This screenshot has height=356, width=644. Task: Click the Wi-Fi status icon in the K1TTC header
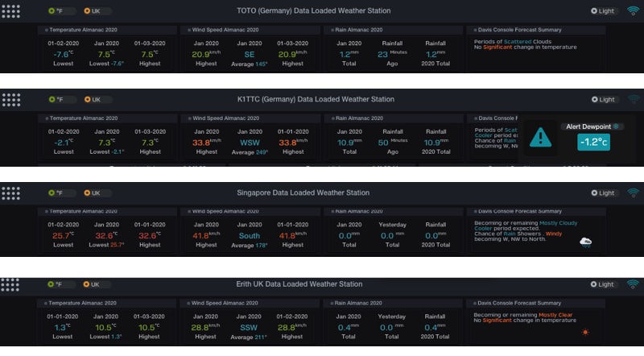pos(633,100)
